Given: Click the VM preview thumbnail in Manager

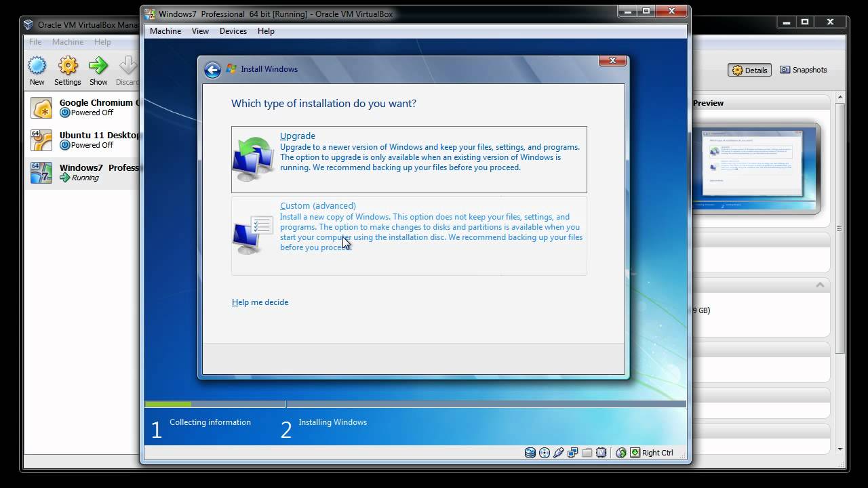Looking at the screenshot, I should (x=756, y=168).
